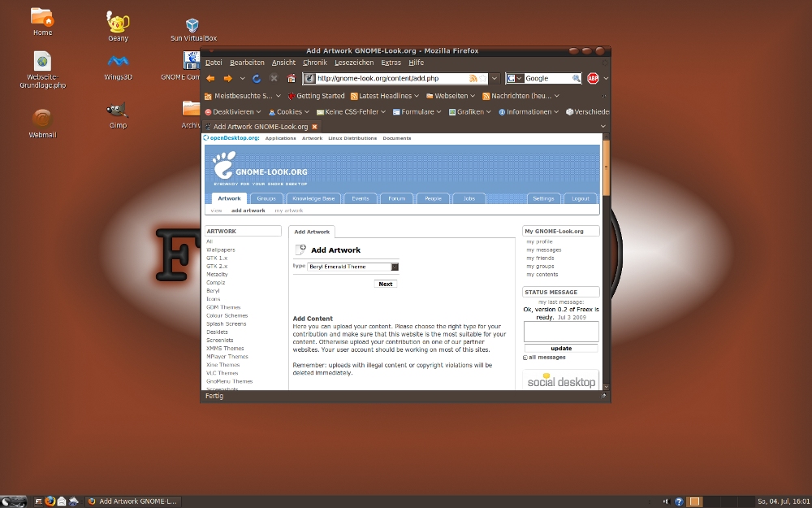Open the Forum tab on the site
The width and height of the screenshot is (812, 508).
tap(397, 198)
